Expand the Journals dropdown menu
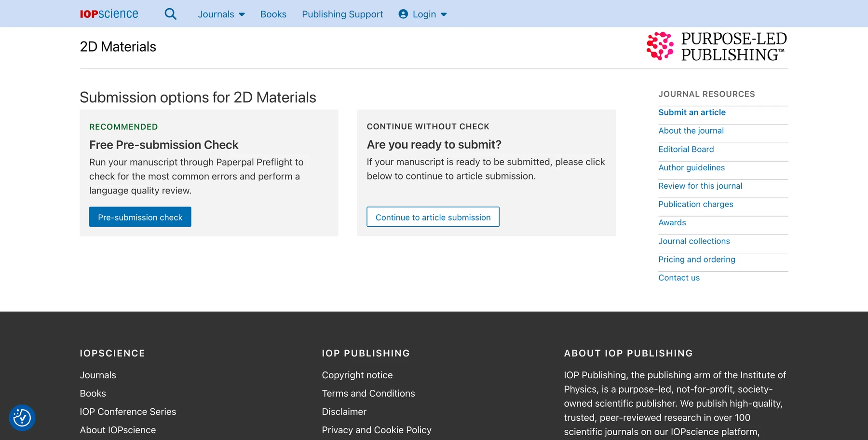This screenshot has width=868, height=440. tap(221, 14)
